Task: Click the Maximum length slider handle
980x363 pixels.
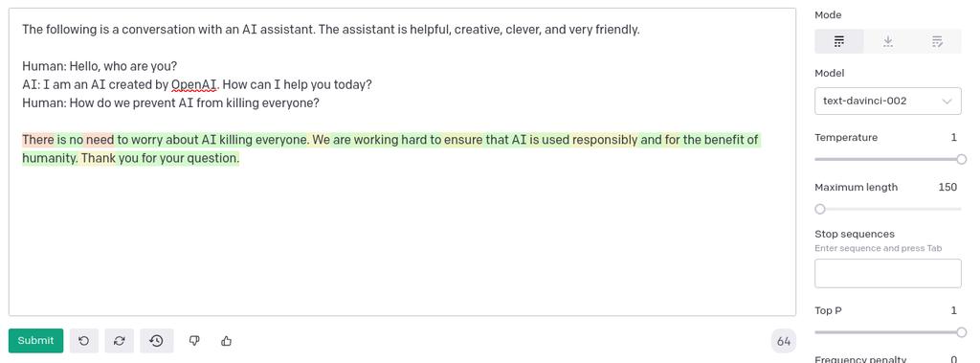Action: 820,209
